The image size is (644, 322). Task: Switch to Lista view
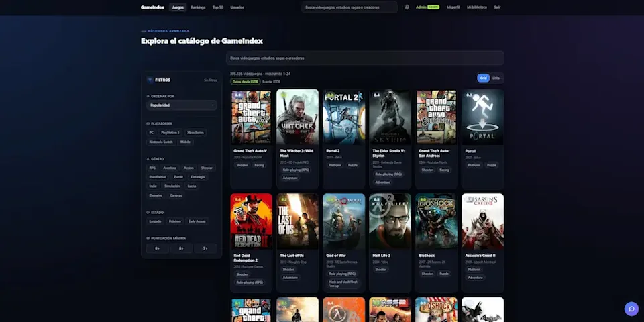[x=496, y=78]
